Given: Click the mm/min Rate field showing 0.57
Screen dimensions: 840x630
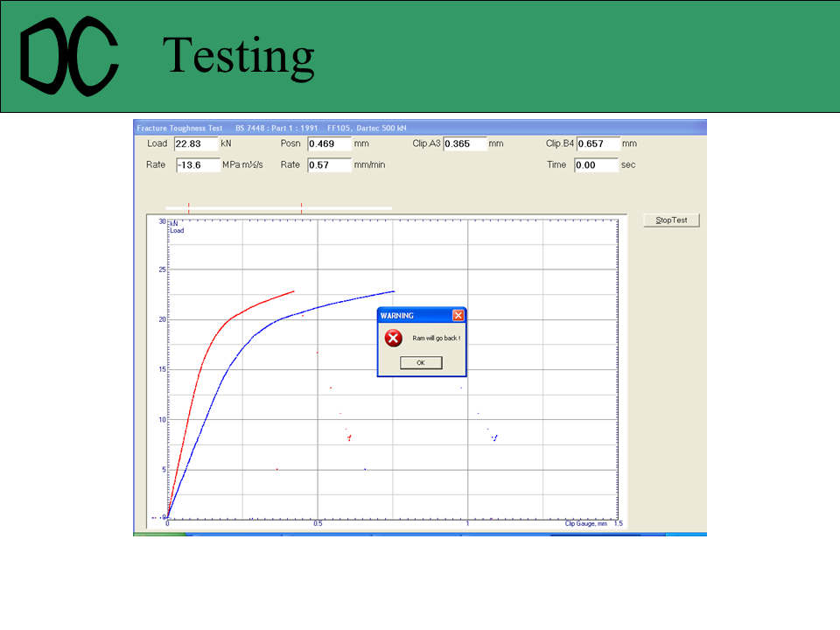Looking at the screenshot, I should click(x=329, y=165).
